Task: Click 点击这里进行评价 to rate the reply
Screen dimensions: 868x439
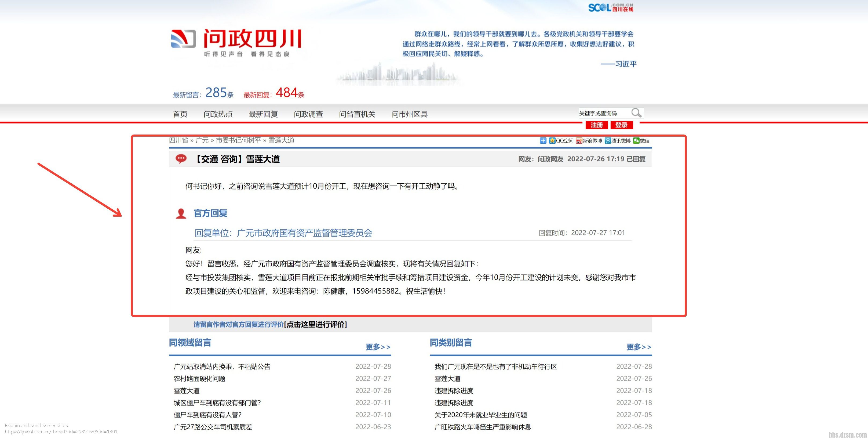Action: click(316, 325)
